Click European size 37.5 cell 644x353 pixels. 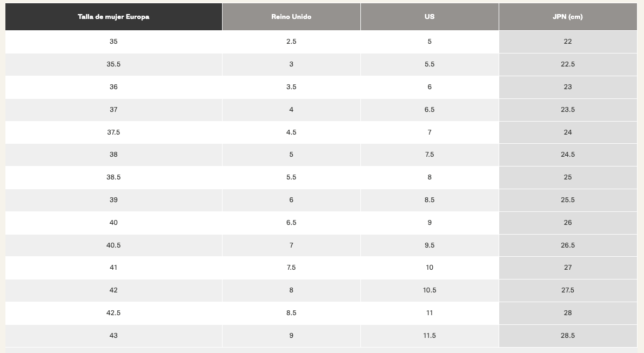(x=113, y=132)
